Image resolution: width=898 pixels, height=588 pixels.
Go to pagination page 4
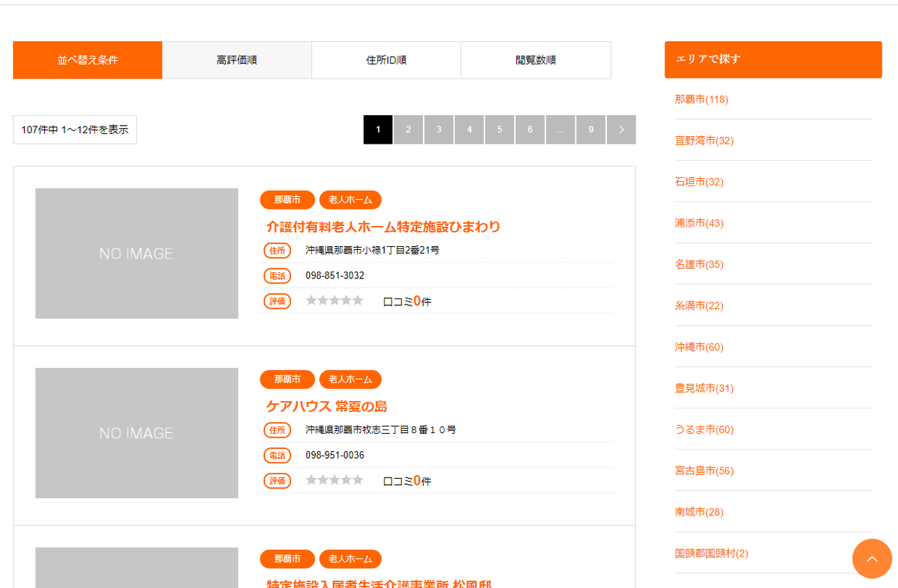[469, 129]
